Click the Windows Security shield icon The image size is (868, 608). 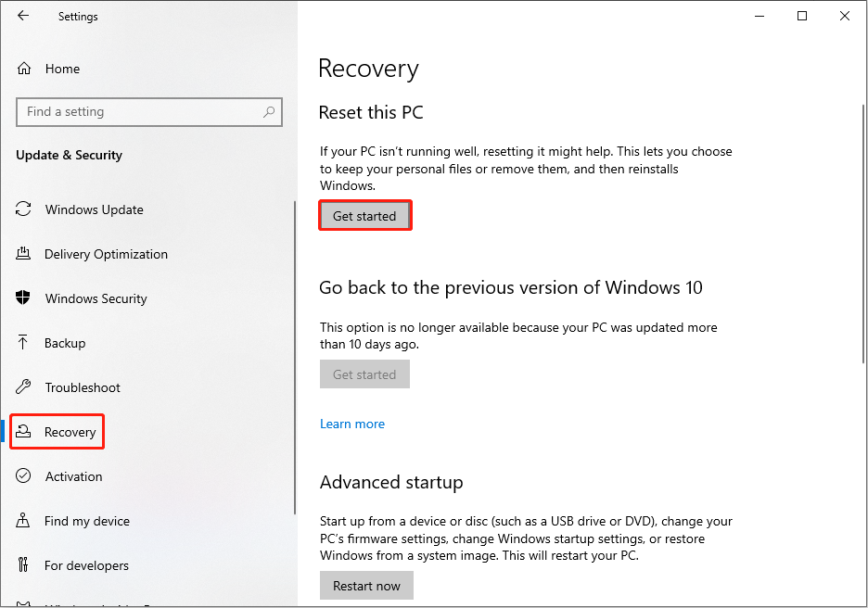click(x=24, y=298)
